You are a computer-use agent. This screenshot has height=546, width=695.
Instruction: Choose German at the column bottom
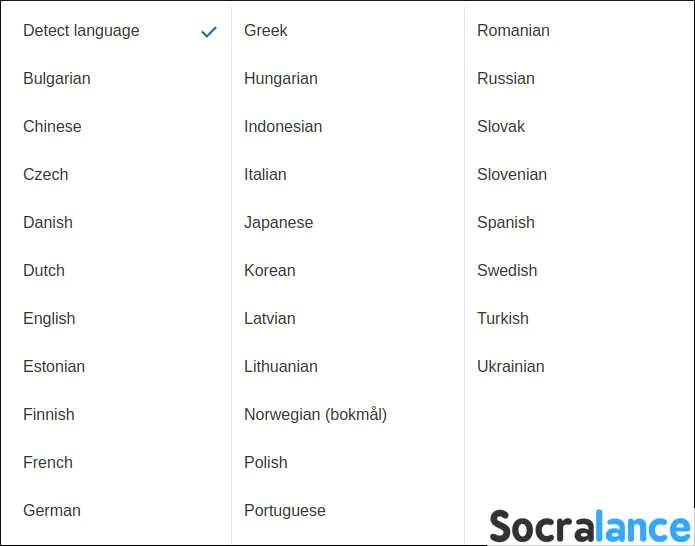point(52,511)
